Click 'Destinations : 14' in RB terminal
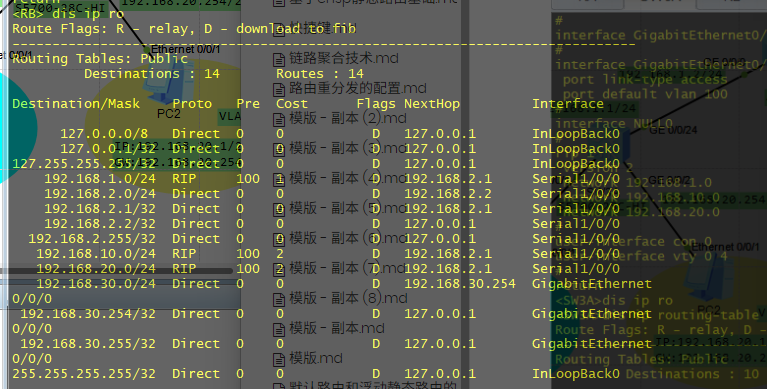 [152, 74]
